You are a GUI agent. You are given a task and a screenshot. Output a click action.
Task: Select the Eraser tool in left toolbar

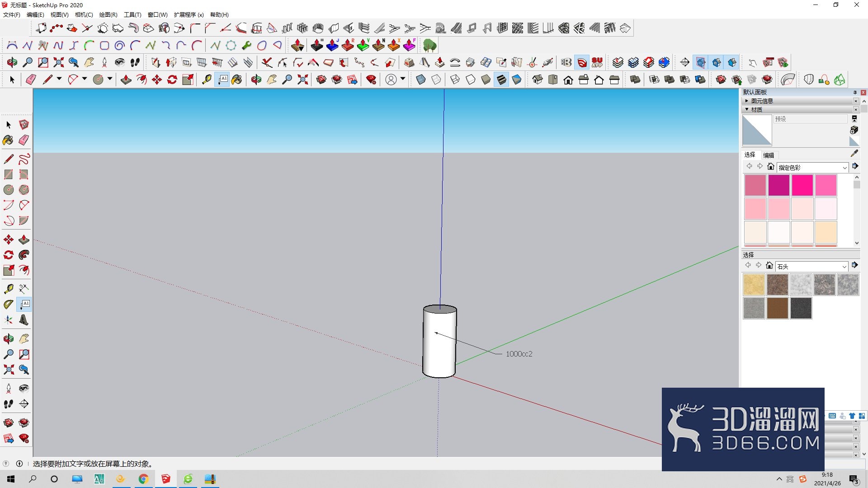click(x=24, y=140)
